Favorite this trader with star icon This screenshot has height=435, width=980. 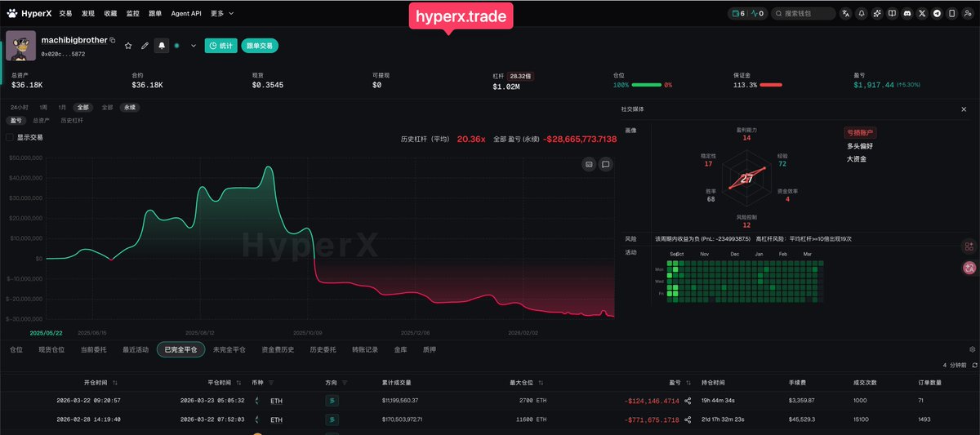point(128,46)
